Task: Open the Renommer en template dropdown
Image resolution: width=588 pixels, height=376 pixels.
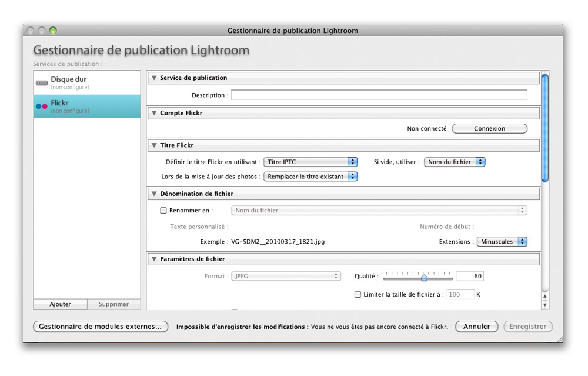Action: [x=379, y=211]
